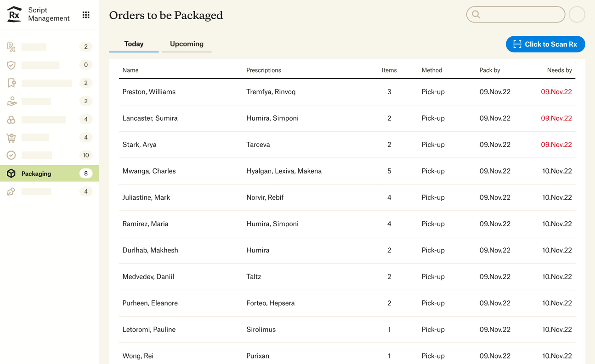Viewport: 595px width, 364px height.
Task: Click the Forteo, Hepsera prescriptions cell
Action: (x=271, y=303)
